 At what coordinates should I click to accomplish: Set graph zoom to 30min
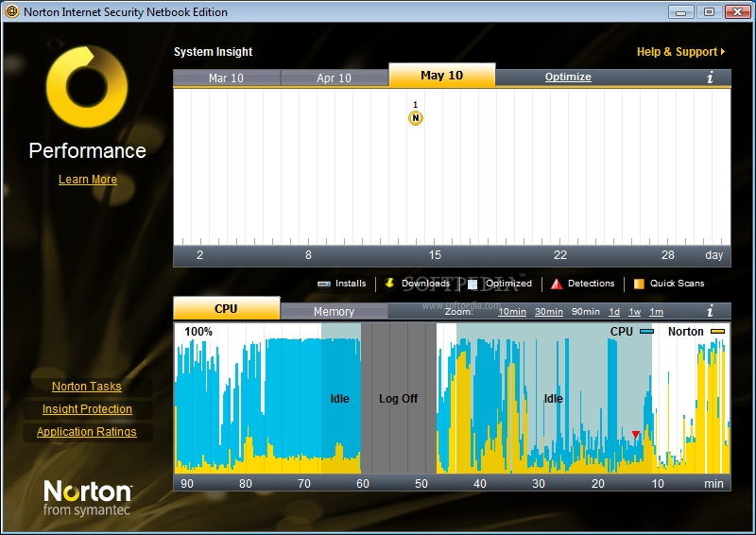tap(549, 312)
